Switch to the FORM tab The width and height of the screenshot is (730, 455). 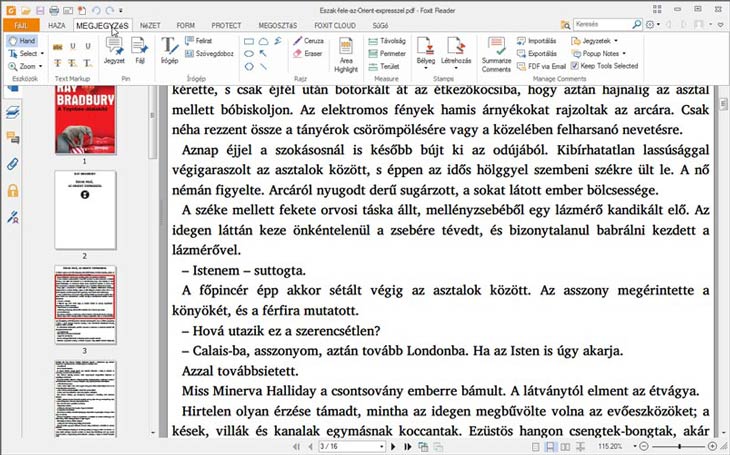tap(186, 26)
